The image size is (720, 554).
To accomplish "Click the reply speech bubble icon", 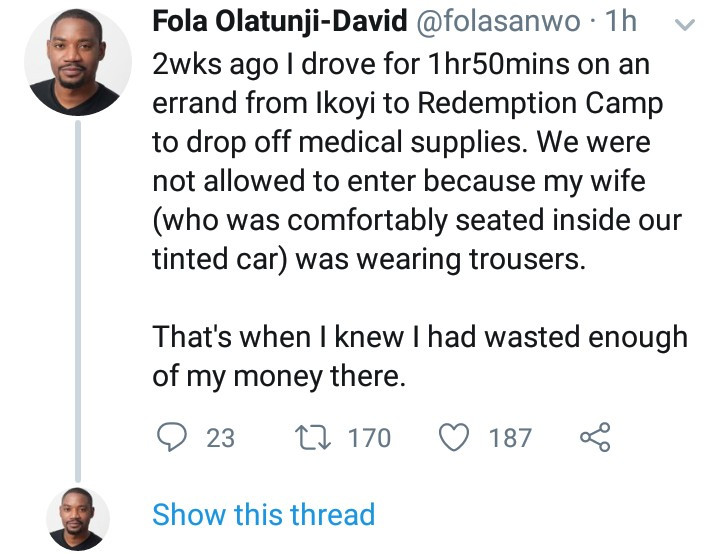I will click(x=171, y=437).
